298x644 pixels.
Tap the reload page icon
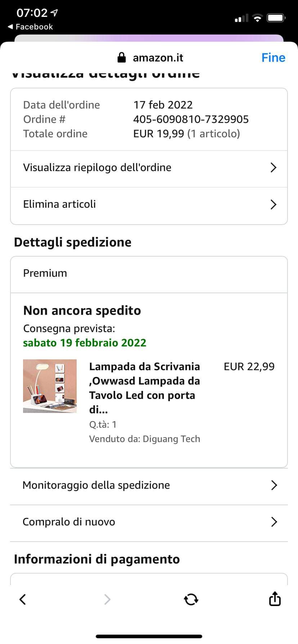coord(191,599)
